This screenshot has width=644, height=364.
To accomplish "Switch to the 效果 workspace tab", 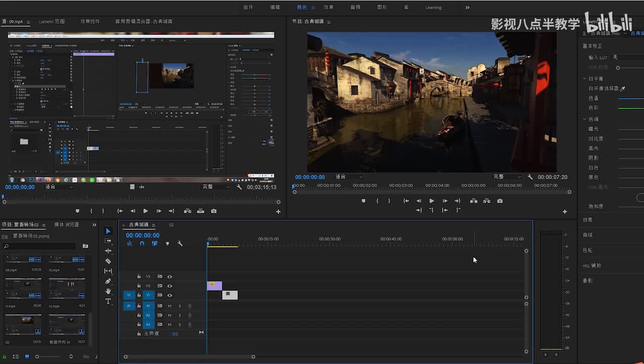I will tap(329, 8).
